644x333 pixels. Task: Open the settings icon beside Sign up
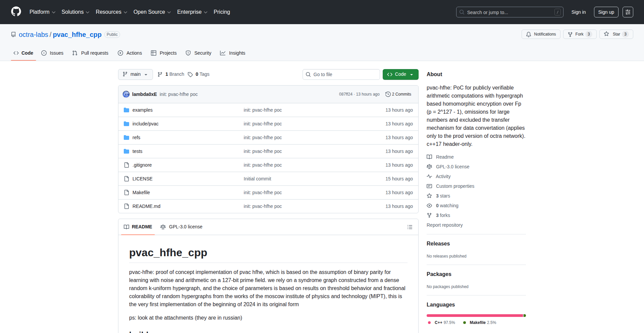point(628,12)
